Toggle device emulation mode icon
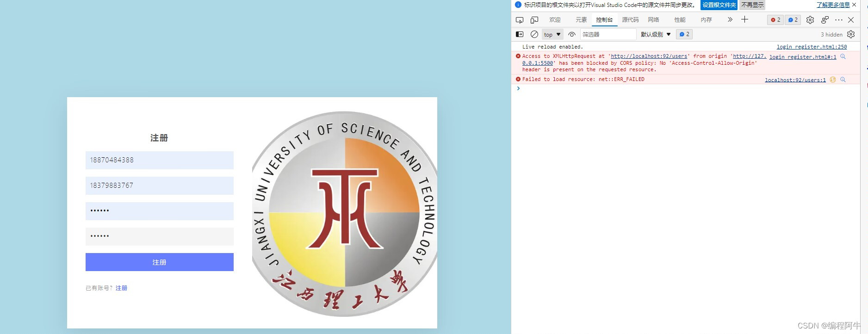The image size is (868, 334). pyautogui.click(x=534, y=20)
